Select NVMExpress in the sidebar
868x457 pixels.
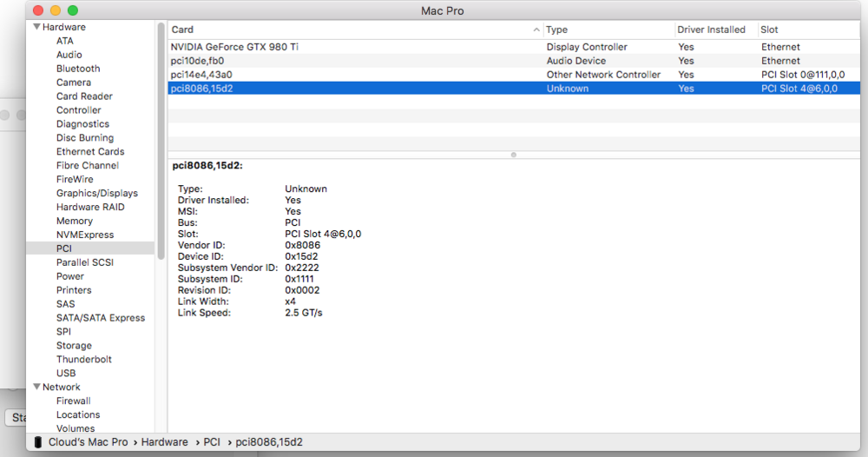pos(84,235)
